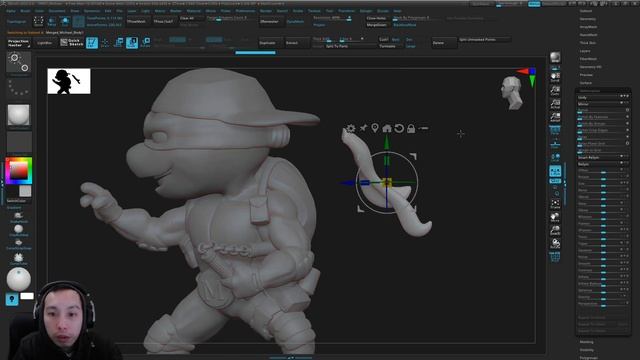
Task: Click the Actual size icon
Action: pyautogui.click(x=555, y=104)
